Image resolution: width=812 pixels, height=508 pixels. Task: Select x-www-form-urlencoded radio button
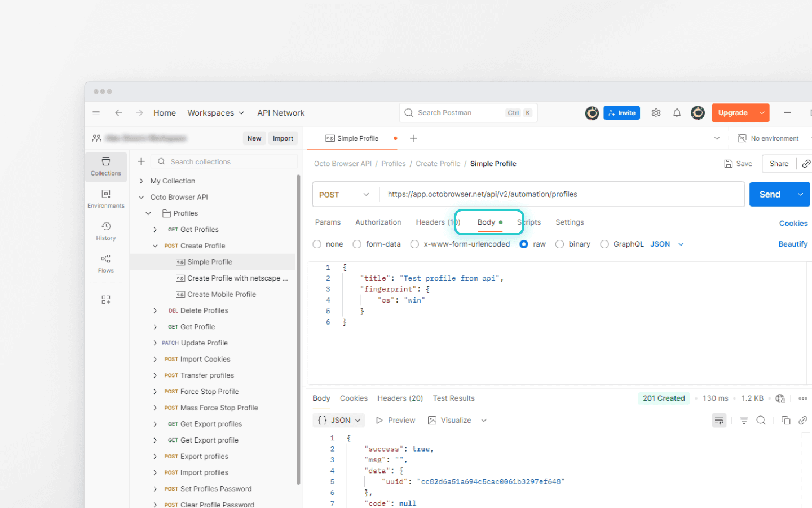pyautogui.click(x=415, y=244)
